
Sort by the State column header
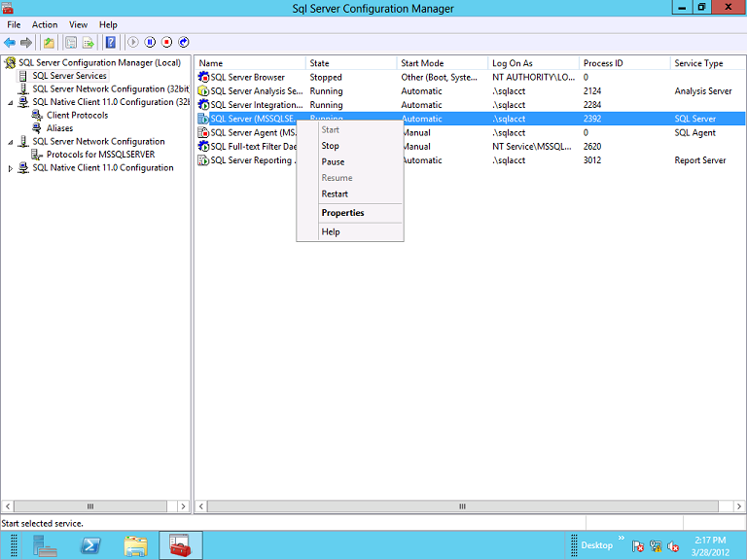[x=351, y=63]
